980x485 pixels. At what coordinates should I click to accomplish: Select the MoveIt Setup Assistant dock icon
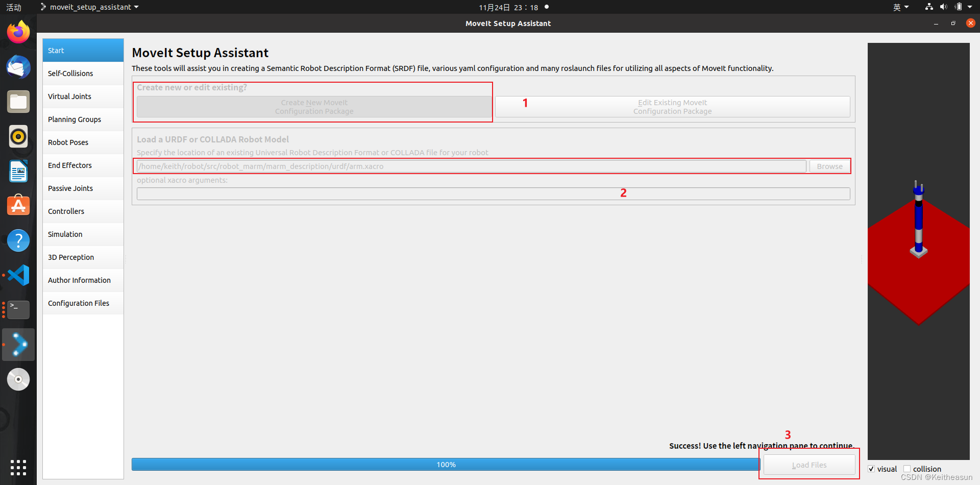[x=18, y=345]
